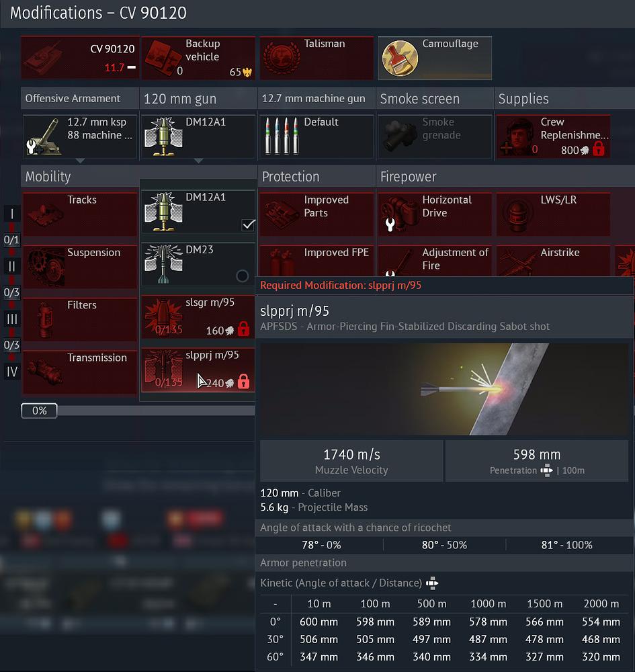The height and width of the screenshot is (672, 635).
Task: Click the Transmission modification icon
Action: (x=44, y=371)
